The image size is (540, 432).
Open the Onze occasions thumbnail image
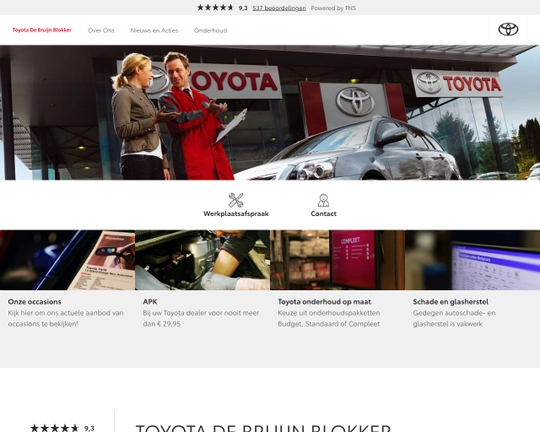[x=68, y=260]
